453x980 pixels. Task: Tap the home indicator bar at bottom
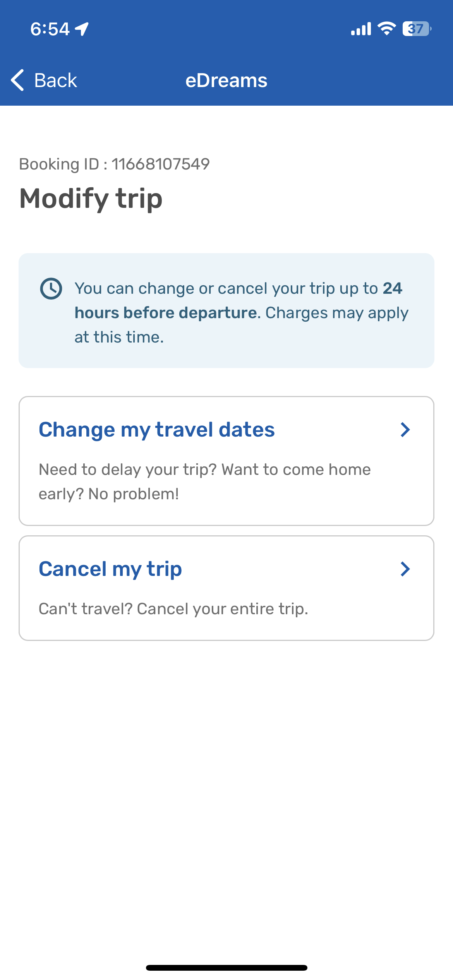coord(226,968)
